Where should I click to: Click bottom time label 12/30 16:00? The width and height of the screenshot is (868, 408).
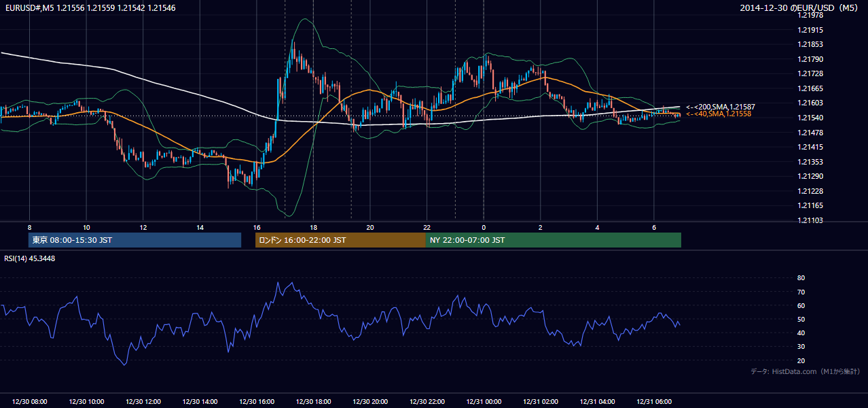[257, 402]
